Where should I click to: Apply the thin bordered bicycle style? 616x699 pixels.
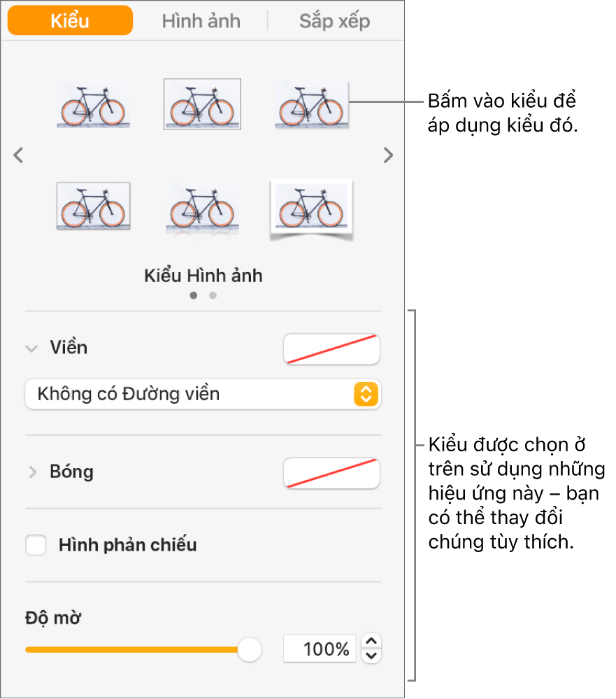pos(202,104)
